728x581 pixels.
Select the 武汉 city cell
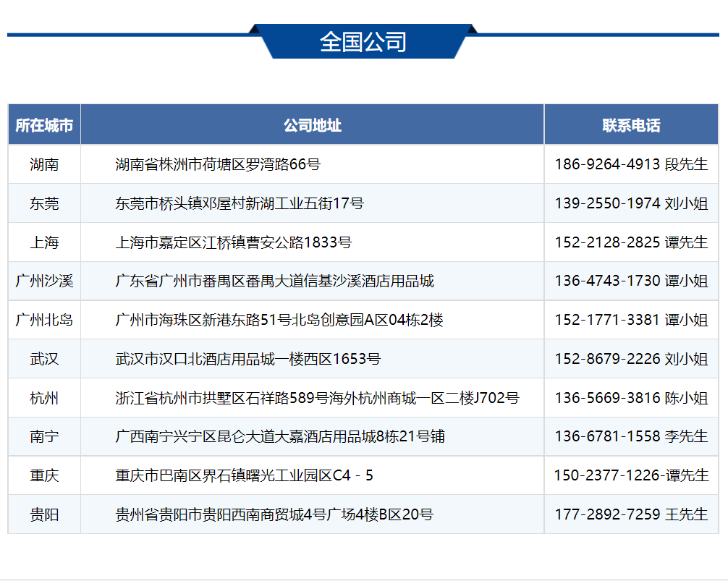pyautogui.click(x=44, y=359)
